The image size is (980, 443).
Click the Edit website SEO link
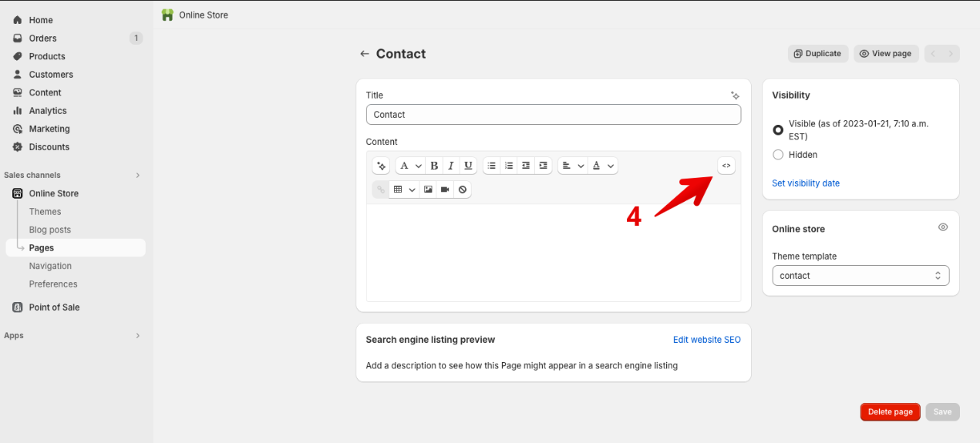(x=706, y=340)
